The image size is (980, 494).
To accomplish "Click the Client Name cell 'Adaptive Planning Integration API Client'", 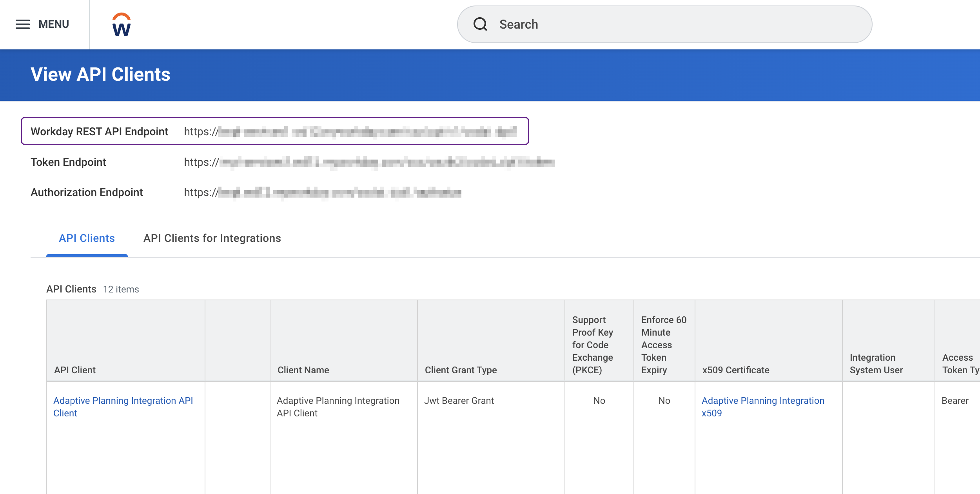I will point(338,407).
